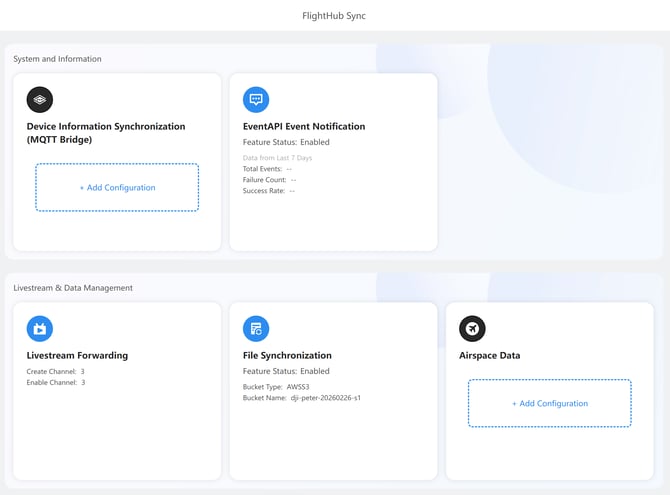Open the EventAPI Event Notification title
The width and height of the screenshot is (670, 495).
point(304,127)
